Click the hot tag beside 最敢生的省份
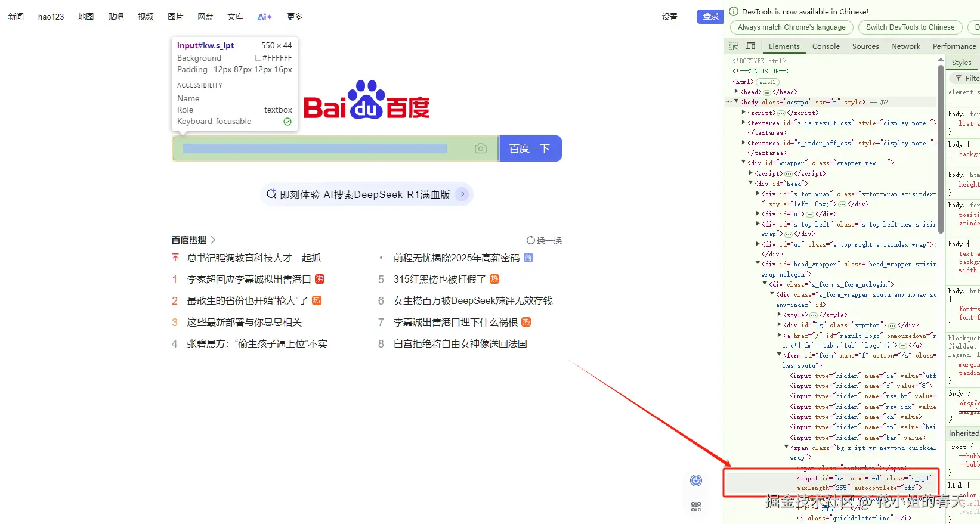This screenshot has width=980, height=524. pyautogui.click(x=317, y=300)
